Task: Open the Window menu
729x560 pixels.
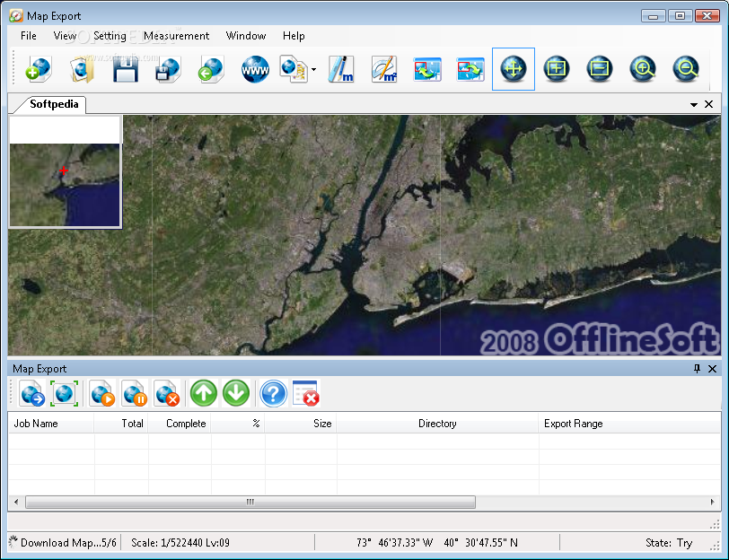Action: (x=245, y=36)
